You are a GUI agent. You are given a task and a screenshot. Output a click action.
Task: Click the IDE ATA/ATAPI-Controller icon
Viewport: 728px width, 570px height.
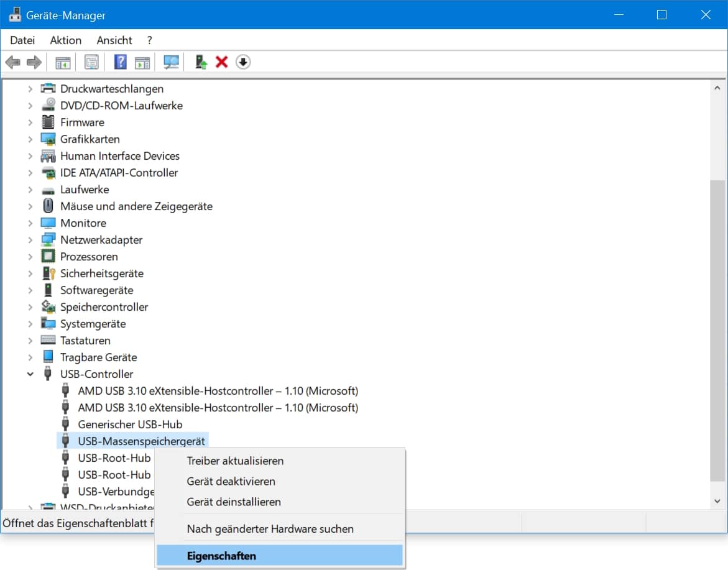(x=48, y=173)
